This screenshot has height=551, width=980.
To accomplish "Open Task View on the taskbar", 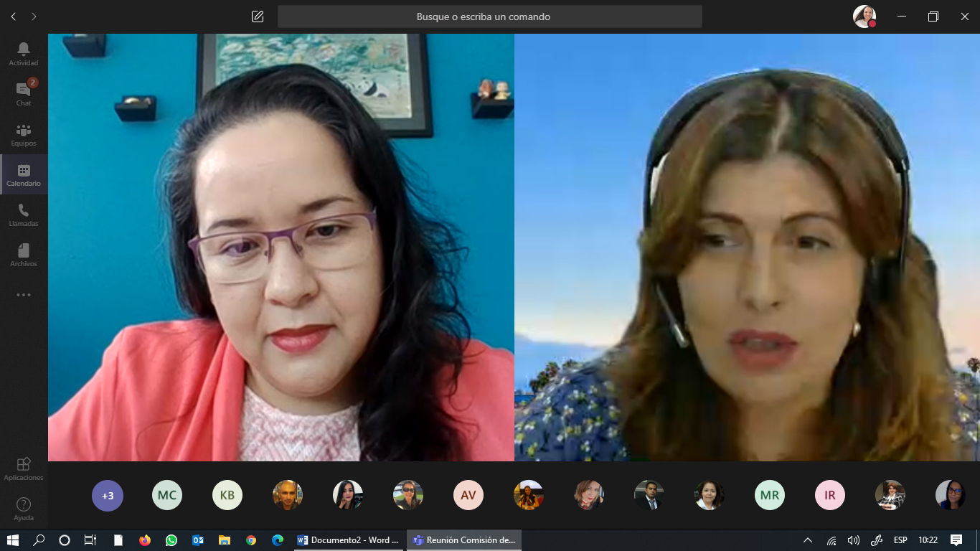I will (x=90, y=540).
